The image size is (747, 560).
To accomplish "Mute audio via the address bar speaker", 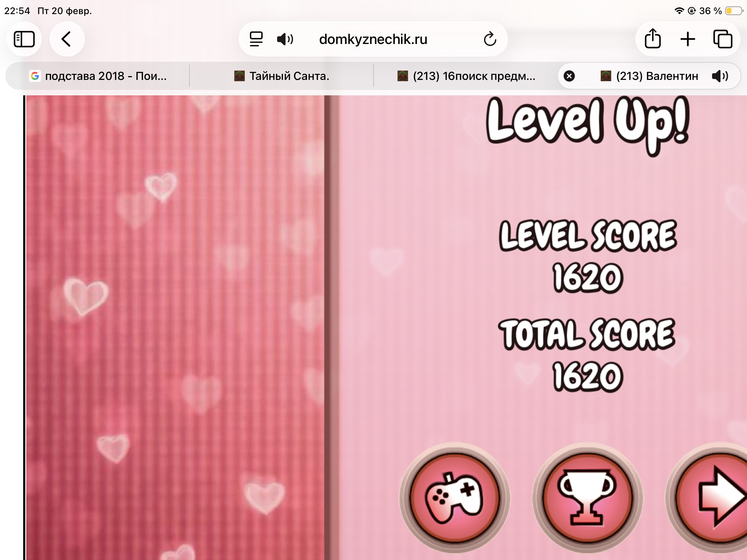I will [285, 39].
